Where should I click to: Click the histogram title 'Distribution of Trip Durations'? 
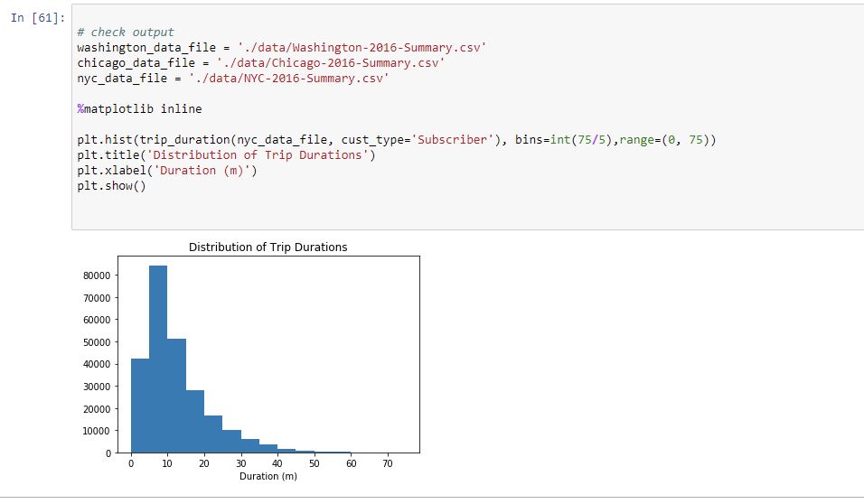pyautogui.click(x=268, y=247)
